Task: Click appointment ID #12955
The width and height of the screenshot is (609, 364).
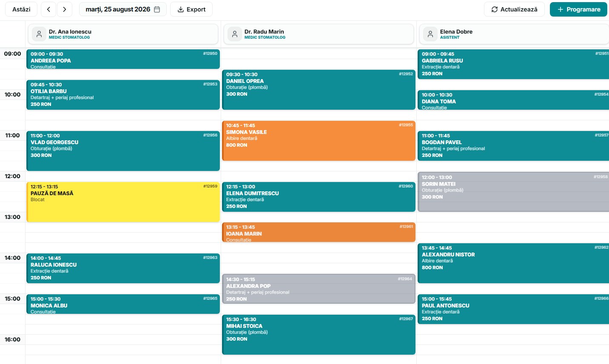Action: (406, 125)
